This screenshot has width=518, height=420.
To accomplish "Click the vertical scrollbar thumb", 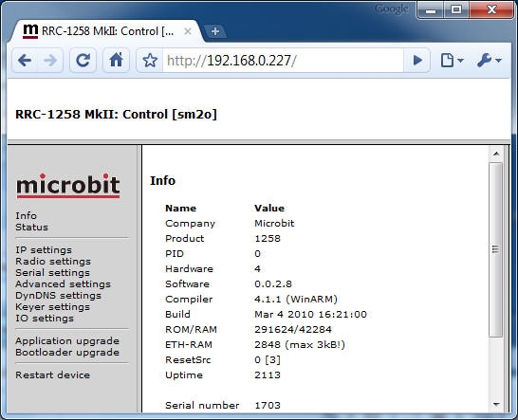I will pyautogui.click(x=495, y=249).
